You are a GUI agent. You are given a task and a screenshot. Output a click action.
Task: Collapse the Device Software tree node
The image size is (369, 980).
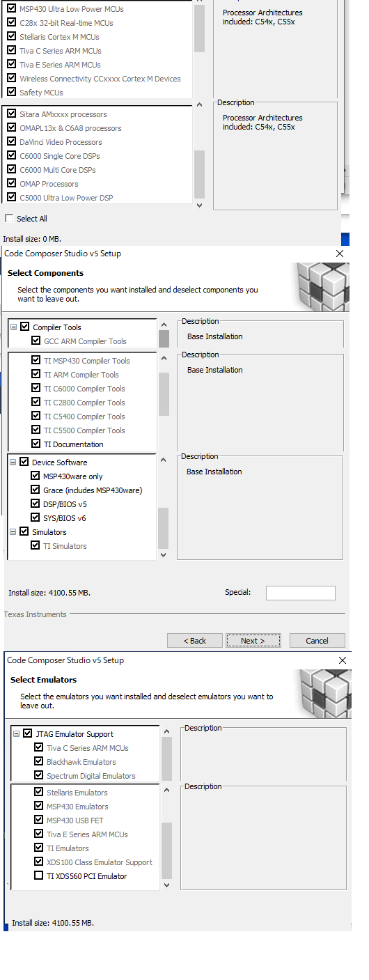tap(14, 462)
